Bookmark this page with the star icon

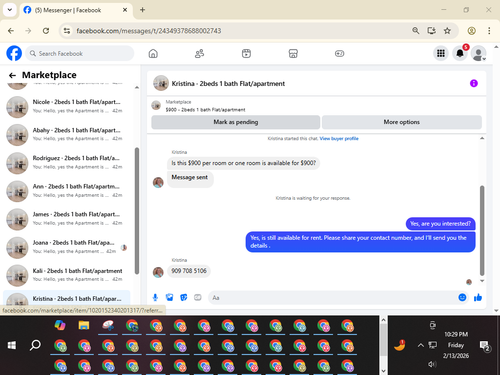(447, 31)
